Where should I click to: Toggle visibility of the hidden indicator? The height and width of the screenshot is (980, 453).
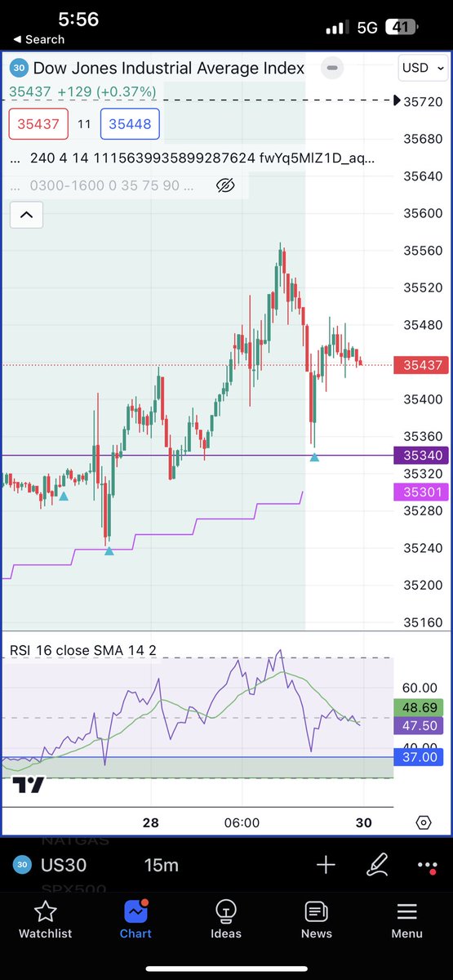click(x=226, y=185)
